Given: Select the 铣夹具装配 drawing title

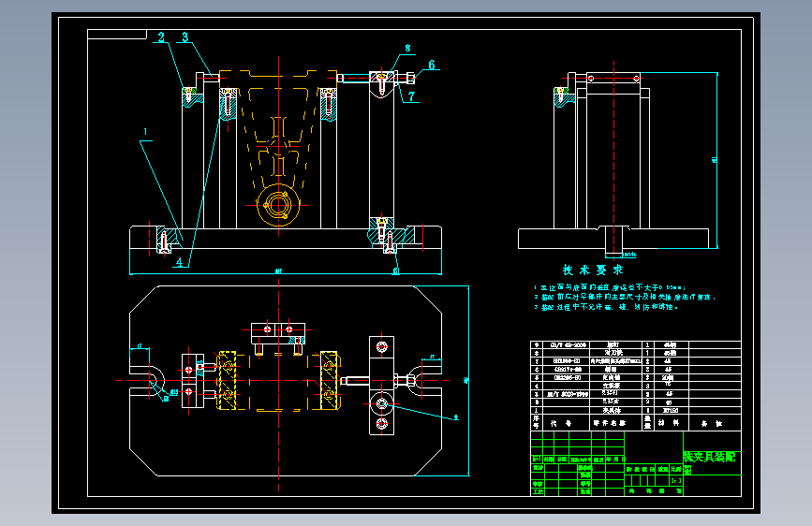Looking at the screenshot, I should pyautogui.click(x=710, y=457).
